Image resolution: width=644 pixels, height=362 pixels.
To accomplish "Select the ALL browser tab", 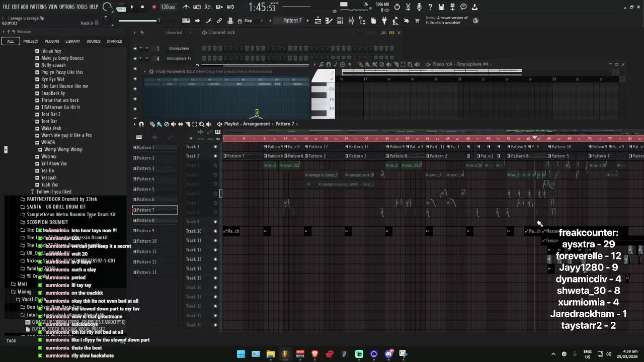I will (10, 41).
